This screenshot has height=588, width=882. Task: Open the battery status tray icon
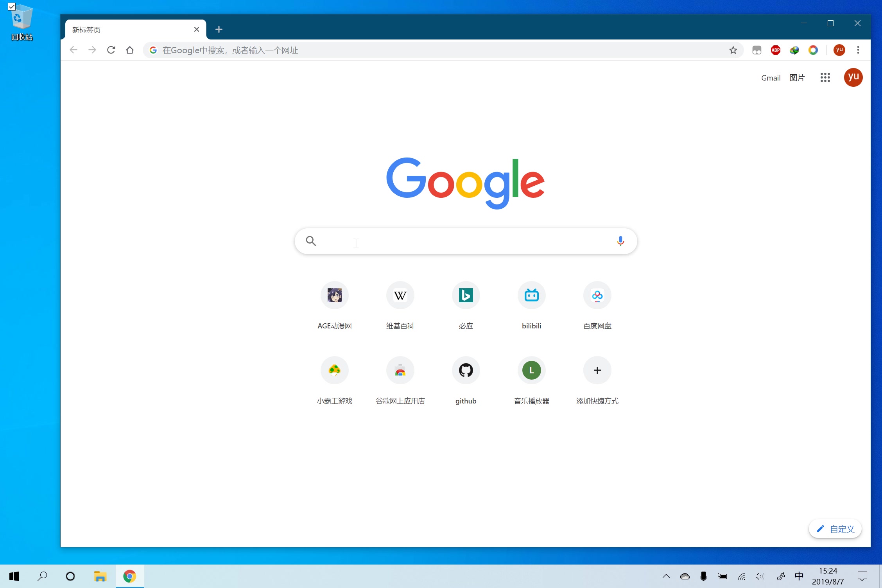coord(722,576)
